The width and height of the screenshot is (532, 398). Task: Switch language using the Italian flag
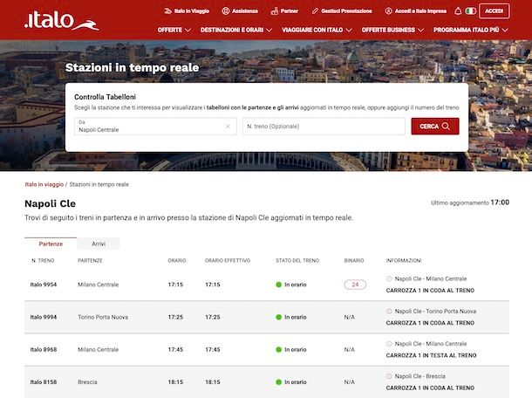pyautogui.click(x=470, y=11)
